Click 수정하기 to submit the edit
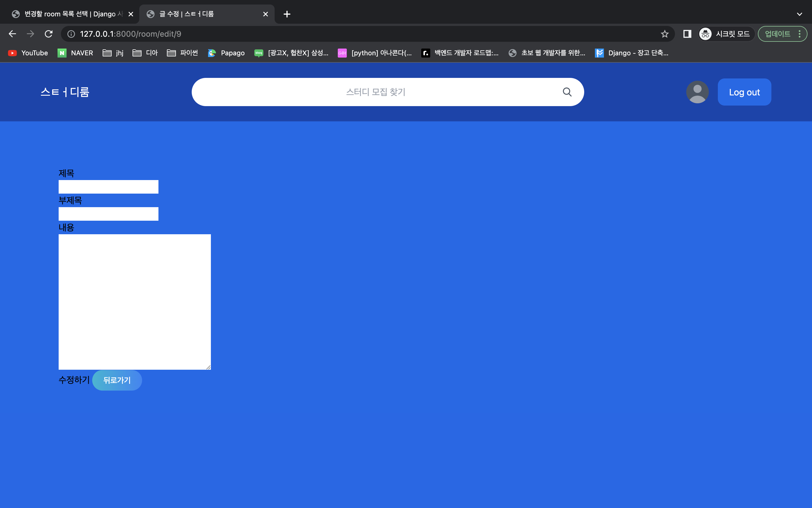 pyautogui.click(x=74, y=380)
